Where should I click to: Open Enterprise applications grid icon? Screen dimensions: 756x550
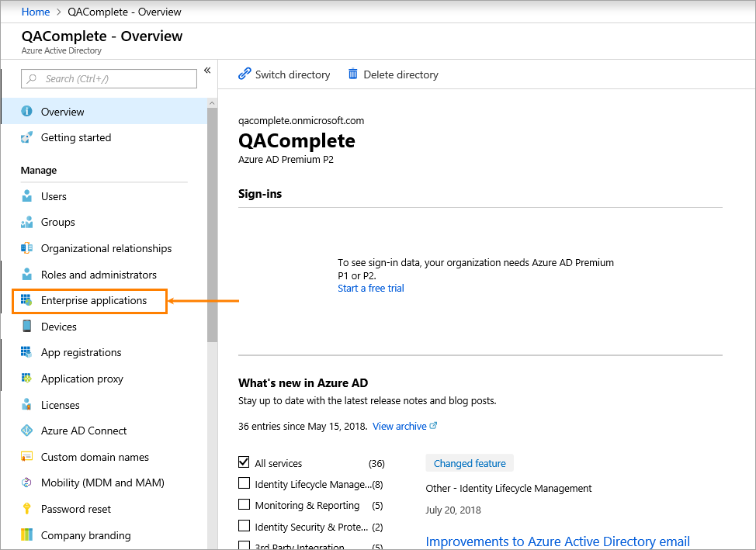click(x=27, y=300)
